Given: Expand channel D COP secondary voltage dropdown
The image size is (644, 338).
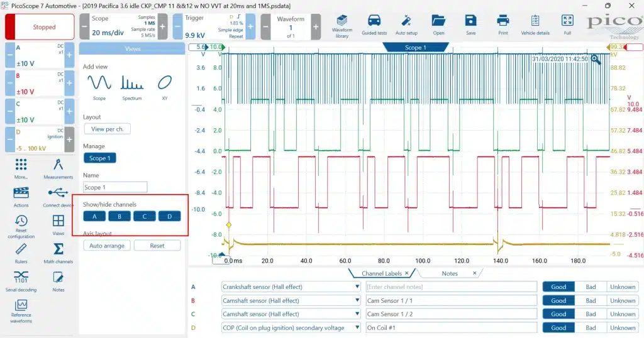Looking at the screenshot, I should (x=357, y=328).
